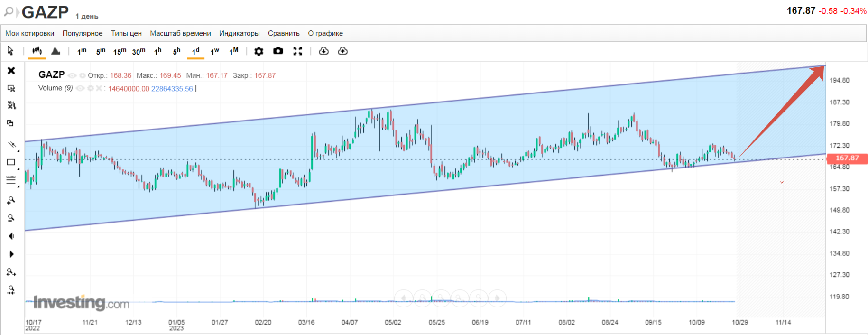
Task: Toggle GAZP series visibility eye
Action: (72, 75)
